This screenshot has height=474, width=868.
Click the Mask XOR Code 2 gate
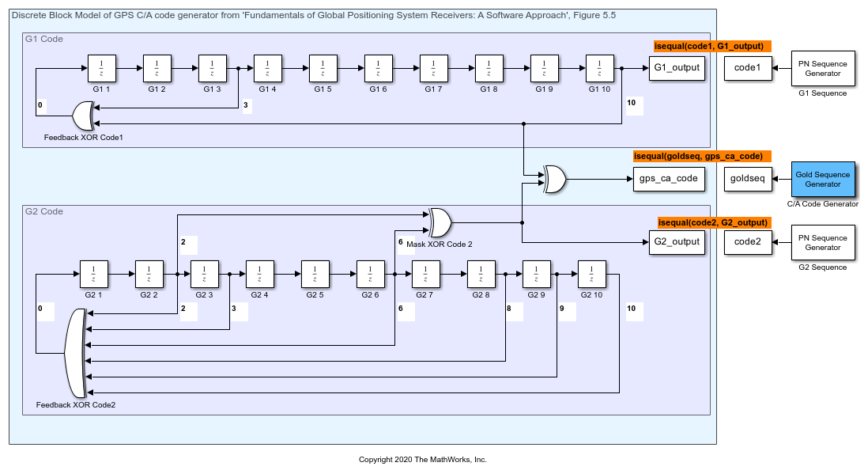coord(440,222)
